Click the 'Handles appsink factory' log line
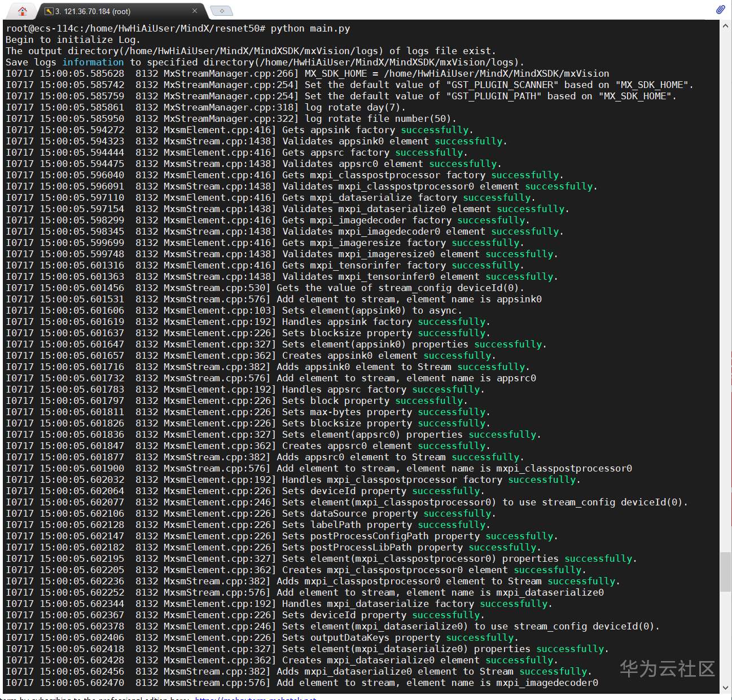This screenshot has width=732, height=700. pos(248,322)
